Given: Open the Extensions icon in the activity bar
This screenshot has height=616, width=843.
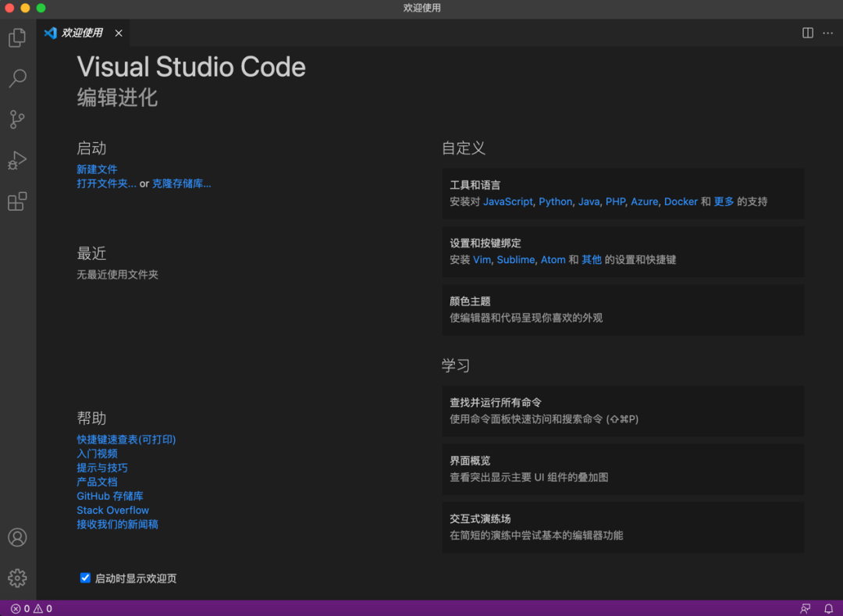Looking at the screenshot, I should (17, 201).
